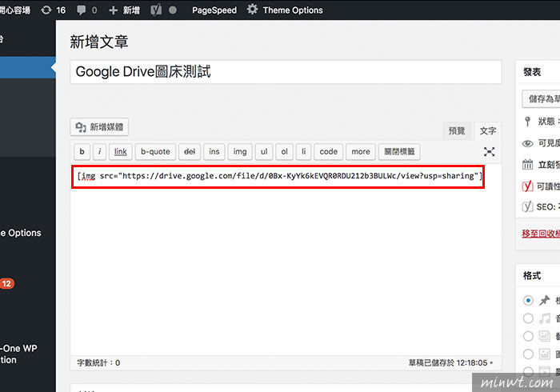Image resolution: width=560 pixels, height=392 pixels.
Task: Insert a link with the link button
Action: (x=120, y=151)
